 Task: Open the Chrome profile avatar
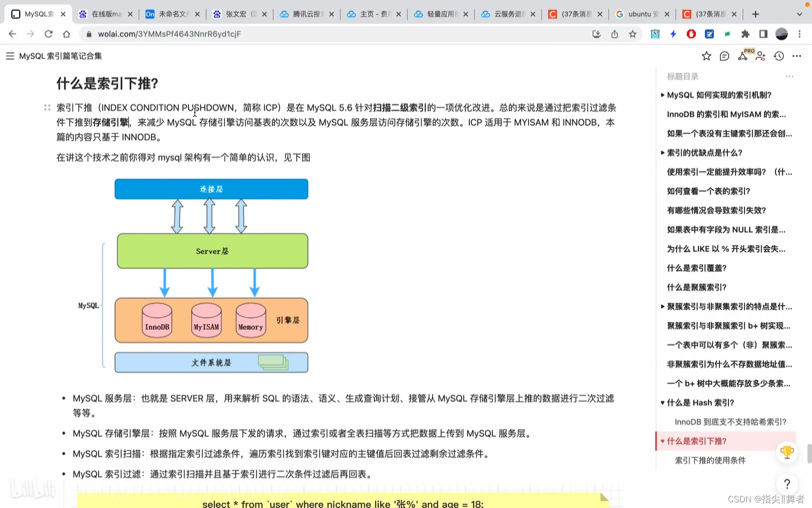click(x=781, y=34)
